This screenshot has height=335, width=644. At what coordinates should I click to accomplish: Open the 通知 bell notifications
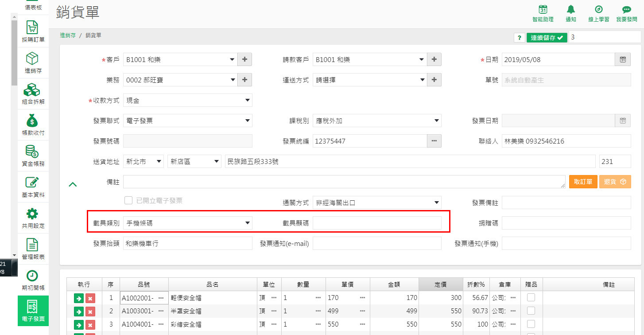(571, 14)
